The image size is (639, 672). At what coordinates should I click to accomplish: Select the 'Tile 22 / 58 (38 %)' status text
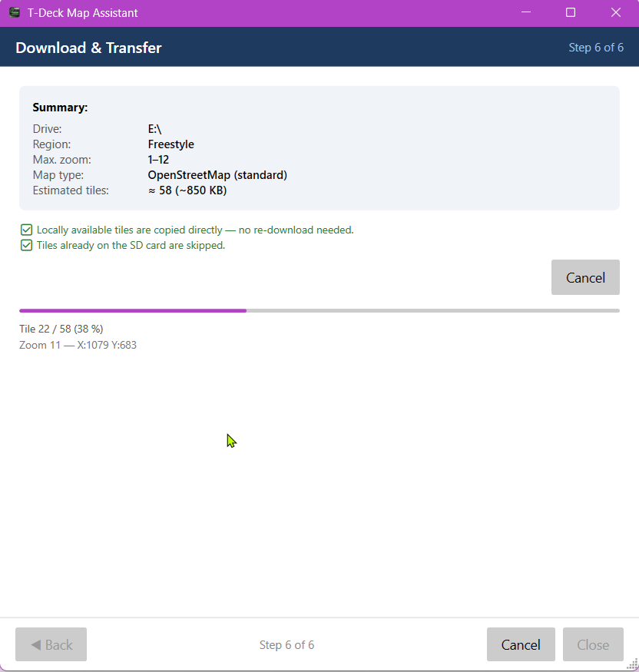coord(61,329)
